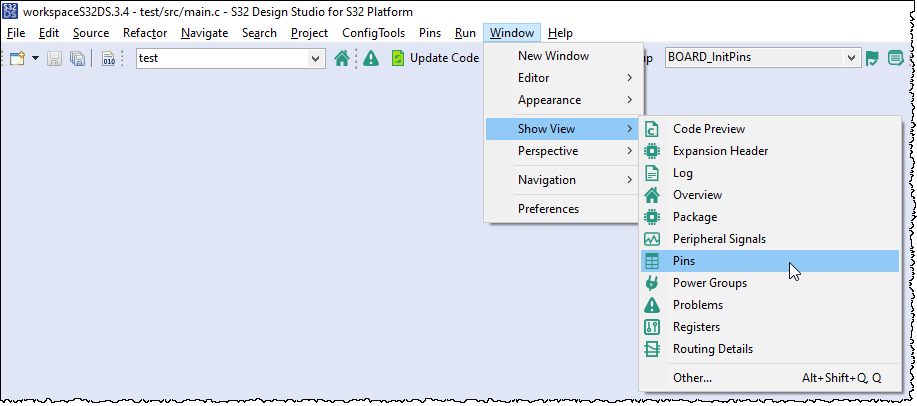Open the Run menu

465,33
